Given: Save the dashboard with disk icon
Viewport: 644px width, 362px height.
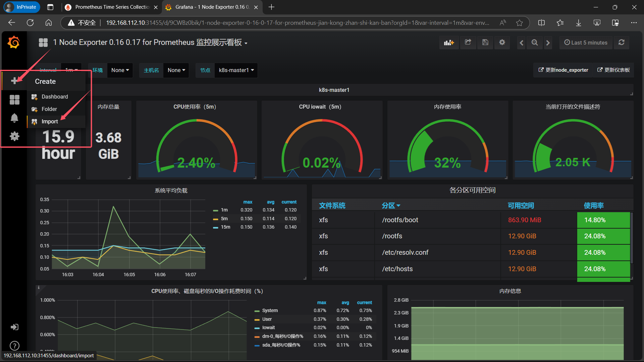Looking at the screenshot, I should 485,43.
